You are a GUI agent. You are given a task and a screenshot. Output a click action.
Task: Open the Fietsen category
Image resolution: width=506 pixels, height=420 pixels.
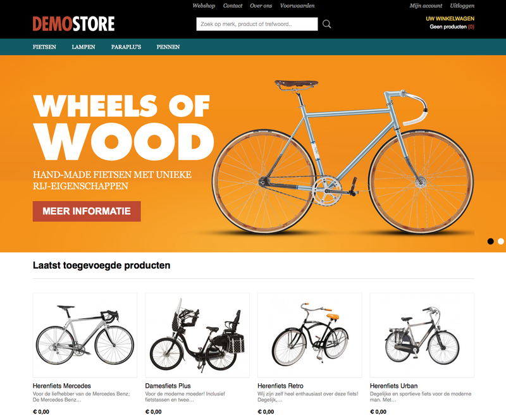coord(44,47)
